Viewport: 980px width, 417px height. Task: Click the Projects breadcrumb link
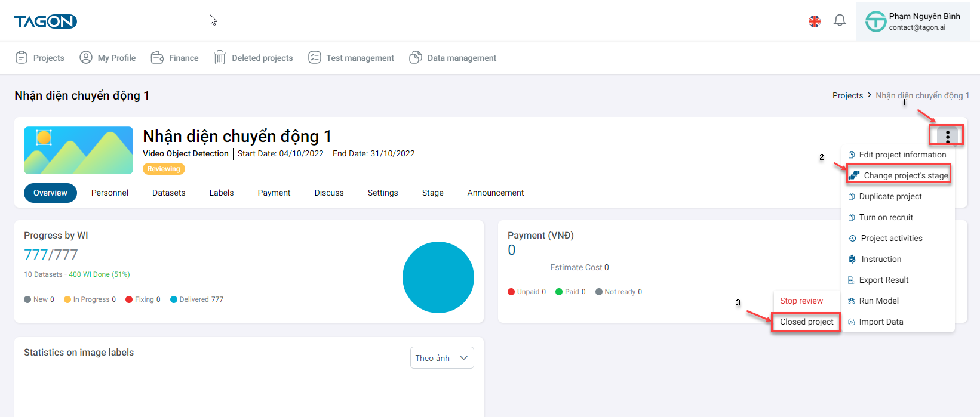847,95
